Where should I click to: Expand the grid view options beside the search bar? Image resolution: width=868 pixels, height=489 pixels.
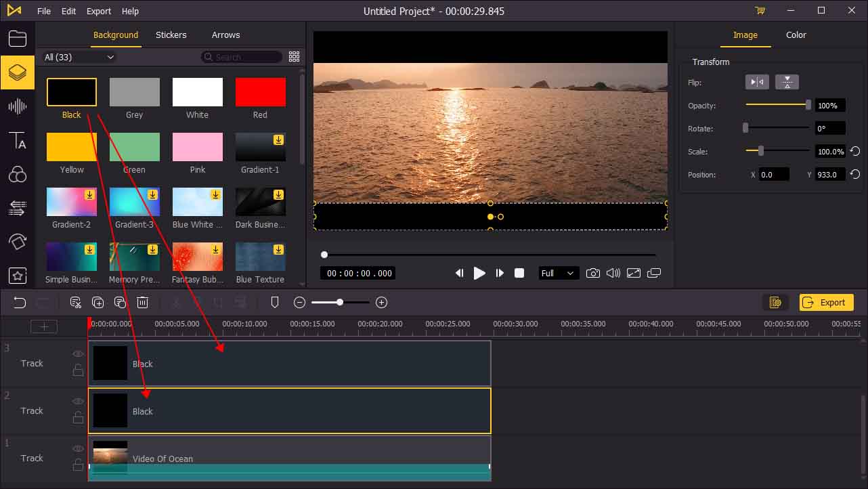294,57
